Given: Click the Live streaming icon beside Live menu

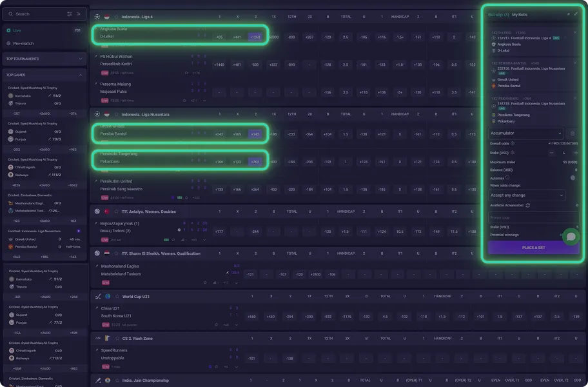Looking at the screenshot, I should click(x=9, y=30).
